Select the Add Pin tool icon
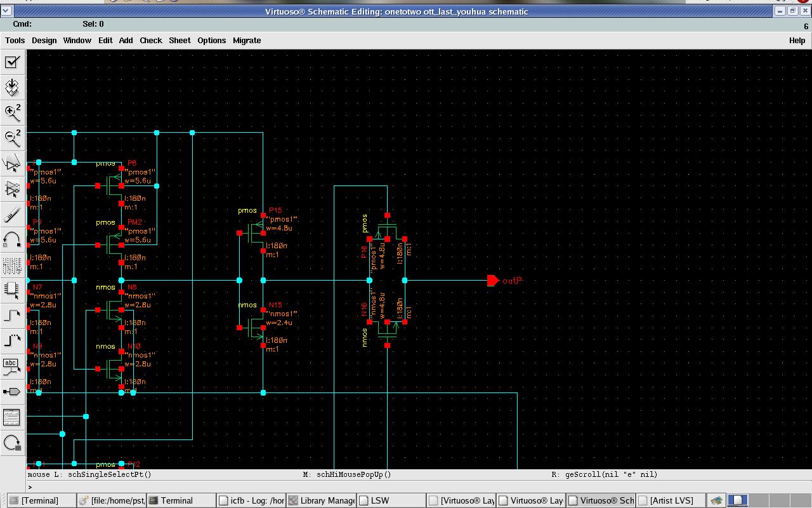 click(x=12, y=391)
